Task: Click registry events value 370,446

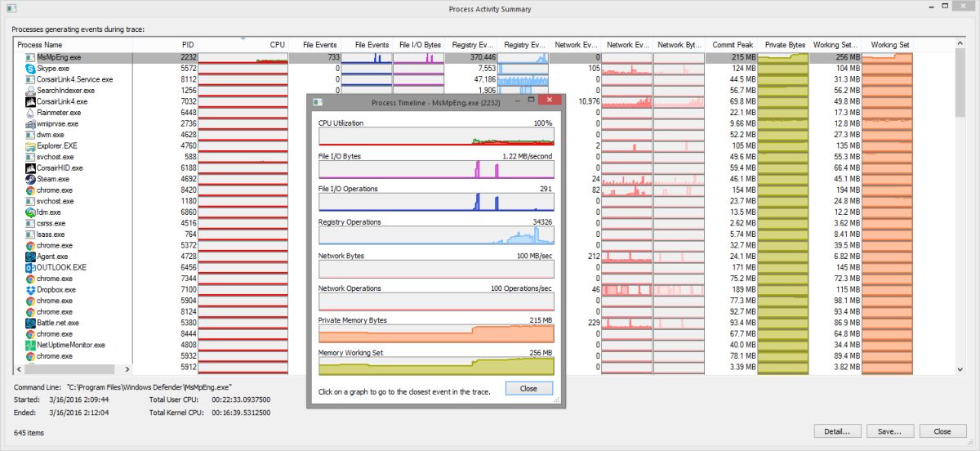Action: click(483, 58)
